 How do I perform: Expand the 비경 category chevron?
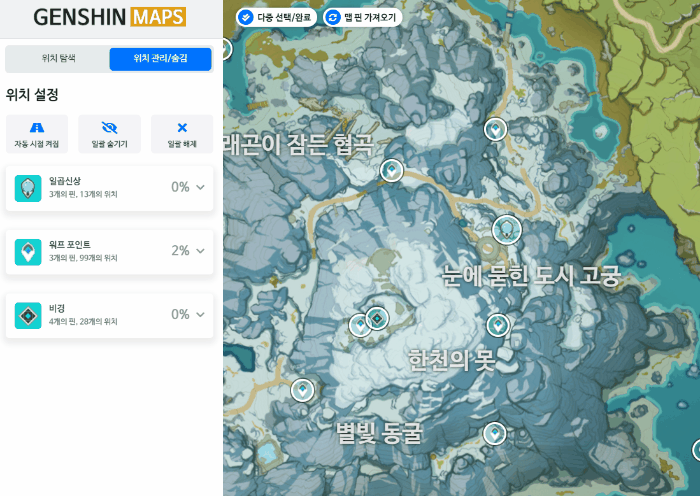click(200, 315)
